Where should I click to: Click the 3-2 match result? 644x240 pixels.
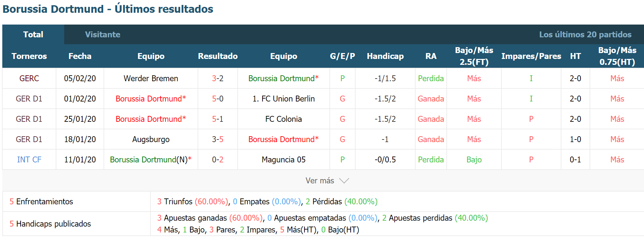click(218, 79)
